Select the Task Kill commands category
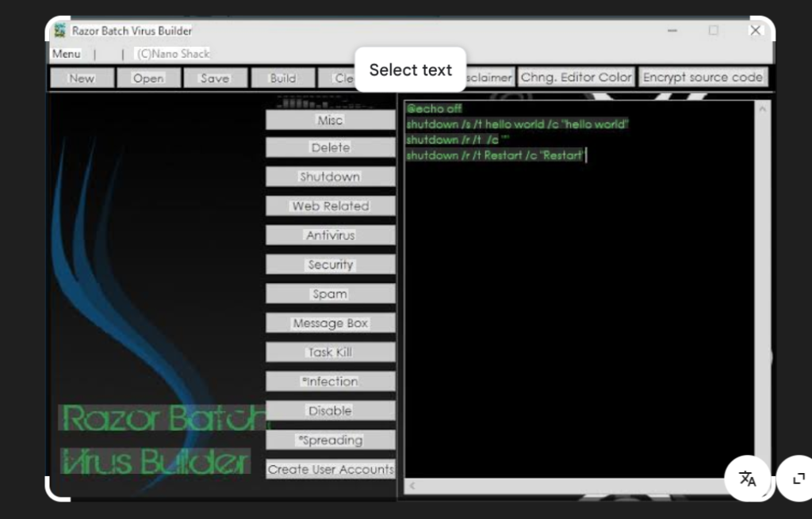The width and height of the screenshot is (812, 519). click(x=329, y=352)
